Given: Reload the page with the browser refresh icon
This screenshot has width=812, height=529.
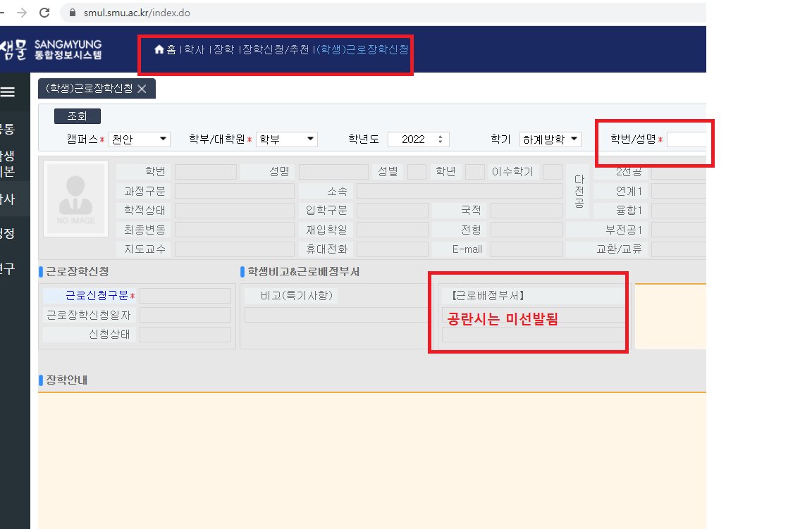Looking at the screenshot, I should (44, 13).
